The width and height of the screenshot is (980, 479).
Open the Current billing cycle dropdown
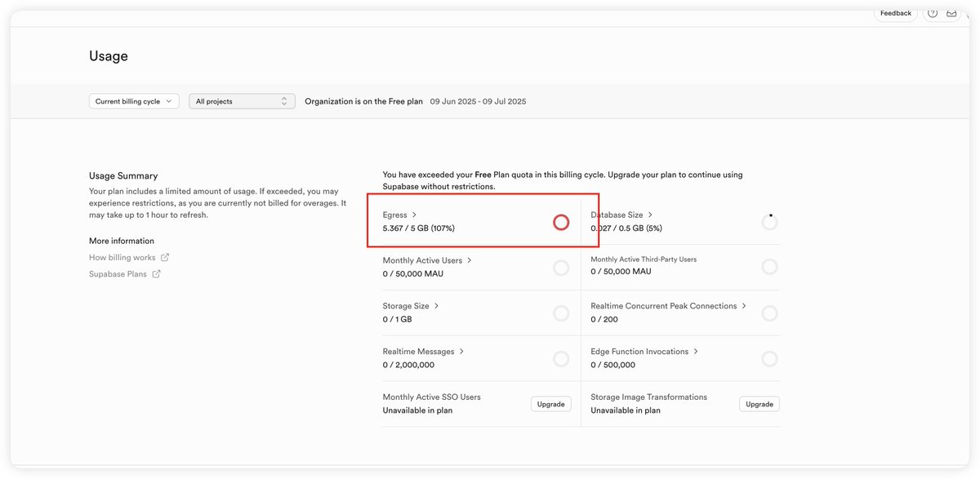point(134,101)
